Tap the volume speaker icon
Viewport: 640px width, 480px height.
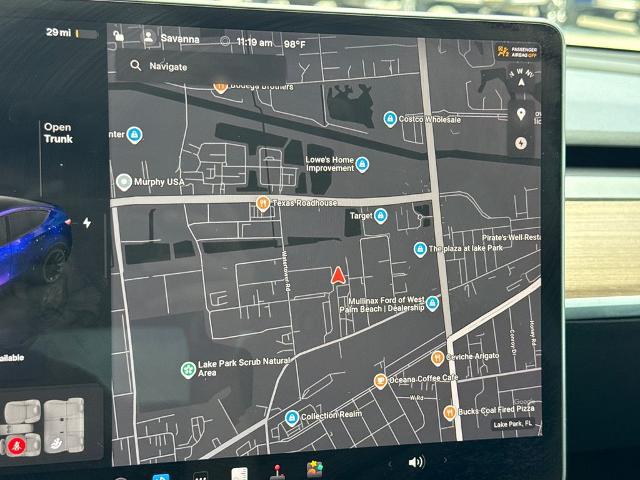[x=416, y=462]
